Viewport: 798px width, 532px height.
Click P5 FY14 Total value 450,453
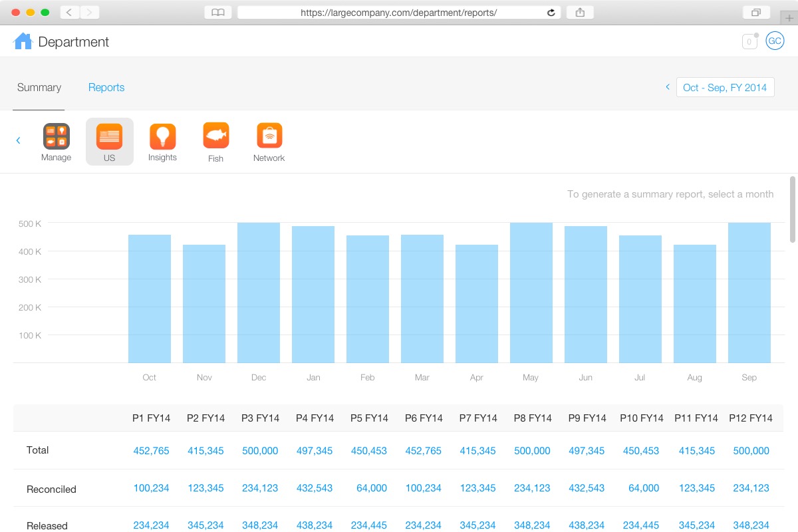click(x=369, y=451)
